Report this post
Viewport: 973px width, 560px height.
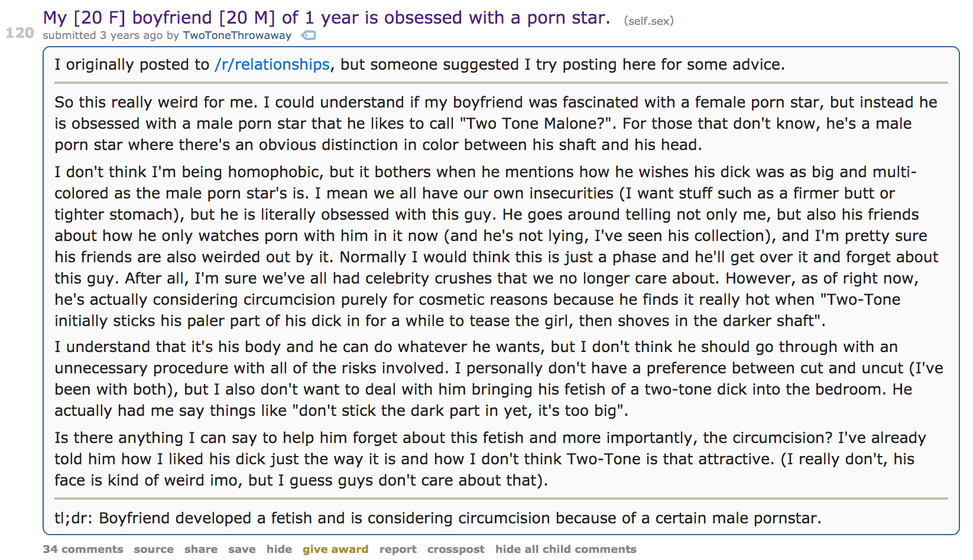pos(398,549)
